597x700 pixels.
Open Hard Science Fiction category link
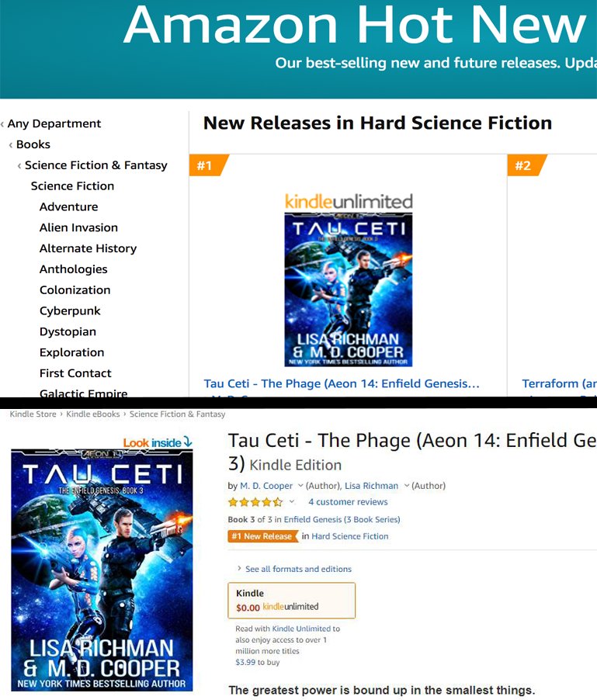(x=349, y=536)
